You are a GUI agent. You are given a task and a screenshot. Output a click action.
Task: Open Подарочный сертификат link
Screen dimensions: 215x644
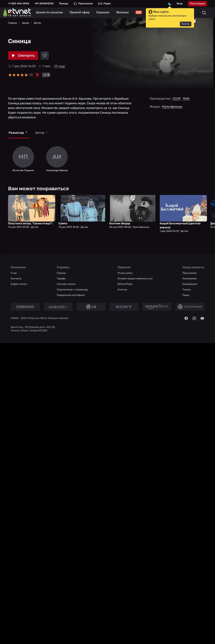point(71,295)
